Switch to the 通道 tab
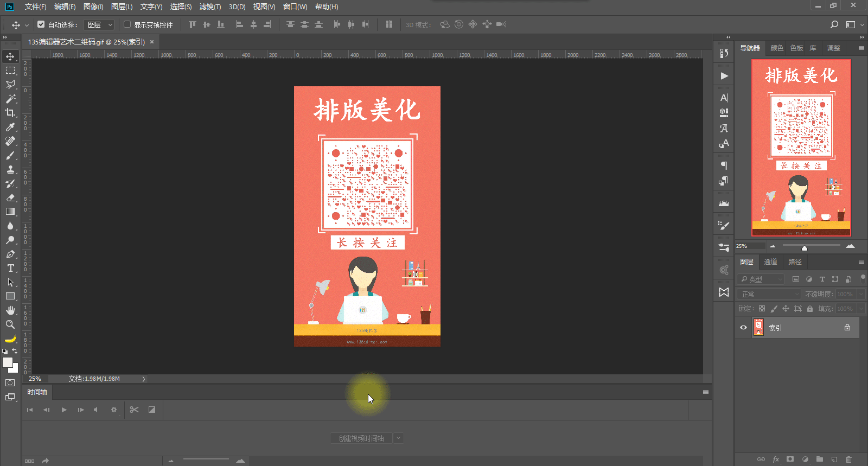 tap(770, 261)
